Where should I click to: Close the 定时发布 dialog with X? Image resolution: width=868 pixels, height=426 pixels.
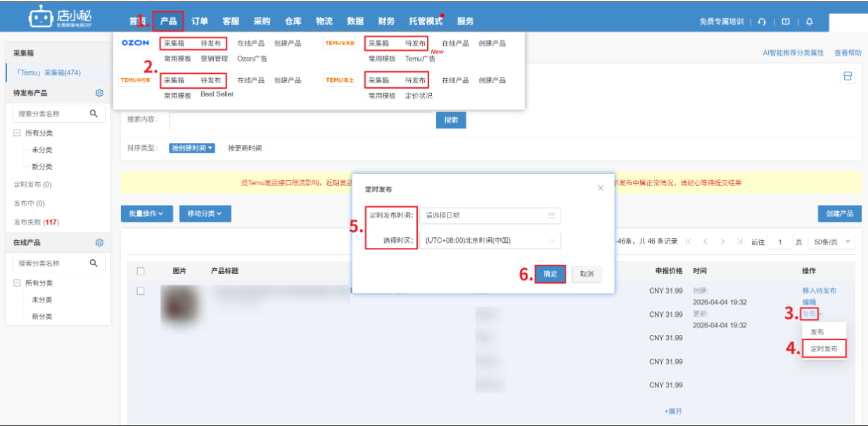pos(600,188)
